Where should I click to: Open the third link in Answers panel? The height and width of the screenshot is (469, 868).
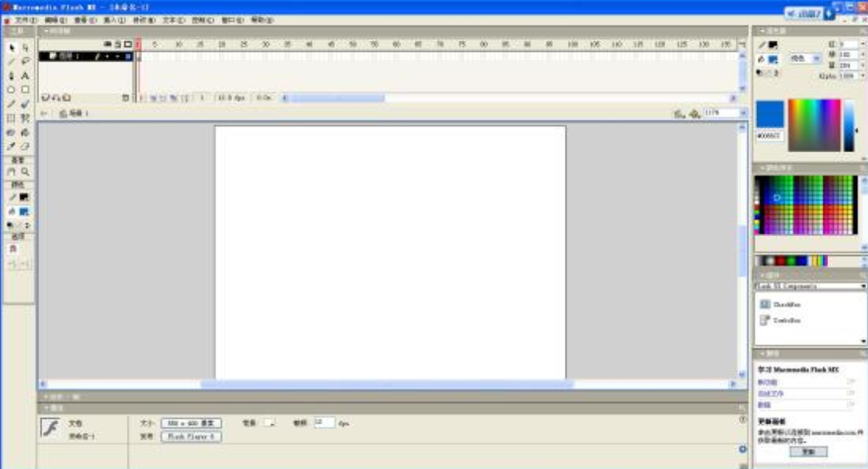[764, 404]
